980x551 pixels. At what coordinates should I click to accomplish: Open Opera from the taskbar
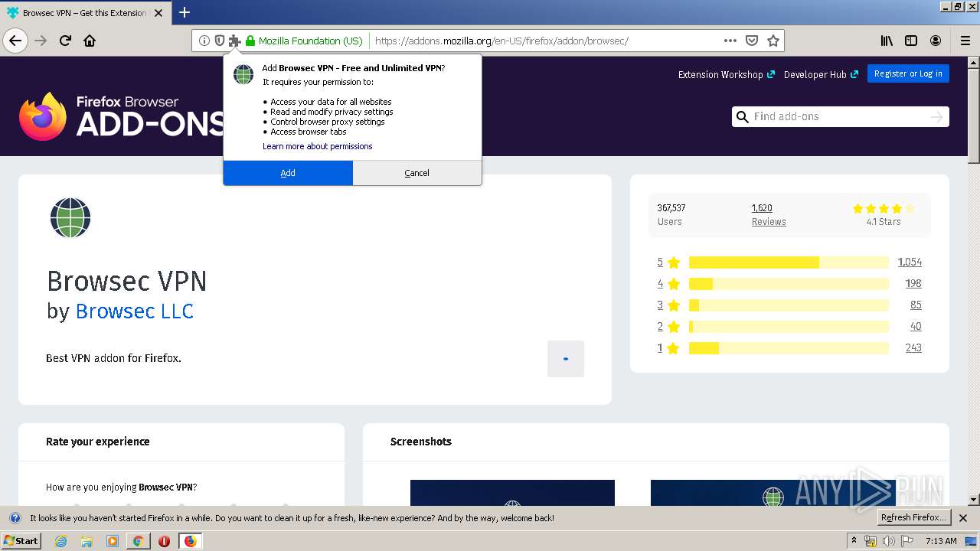[x=164, y=541]
